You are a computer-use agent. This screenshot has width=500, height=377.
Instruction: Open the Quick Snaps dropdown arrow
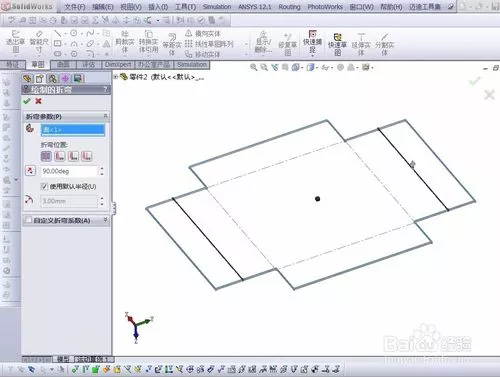click(312, 55)
